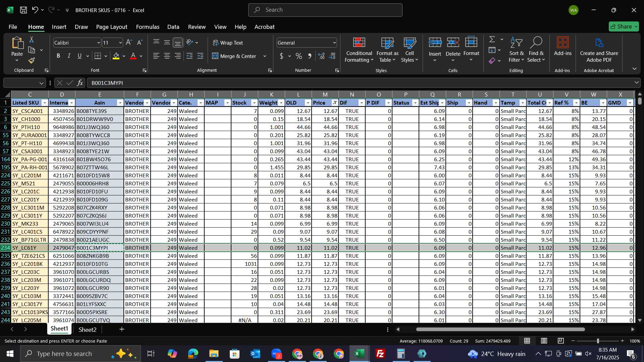Open the Data ribbon tab
This screenshot has height=362, width=644.
[173, 27]
